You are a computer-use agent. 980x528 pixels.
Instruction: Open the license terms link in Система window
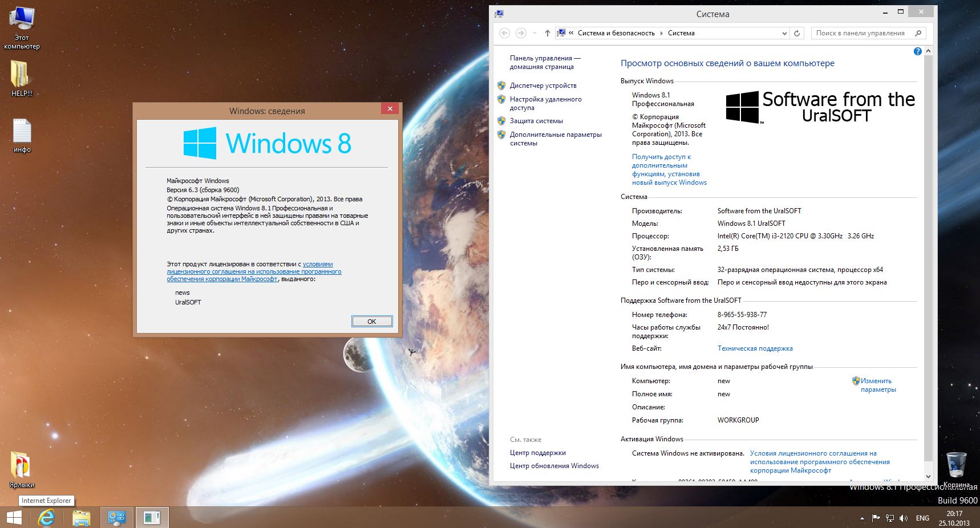coord(820,462)
